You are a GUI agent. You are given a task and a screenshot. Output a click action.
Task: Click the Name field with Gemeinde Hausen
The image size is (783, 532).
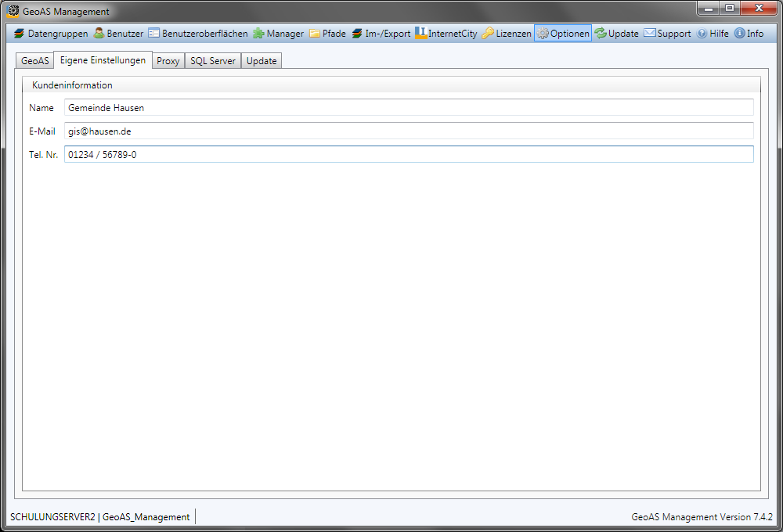pos(409,107)
